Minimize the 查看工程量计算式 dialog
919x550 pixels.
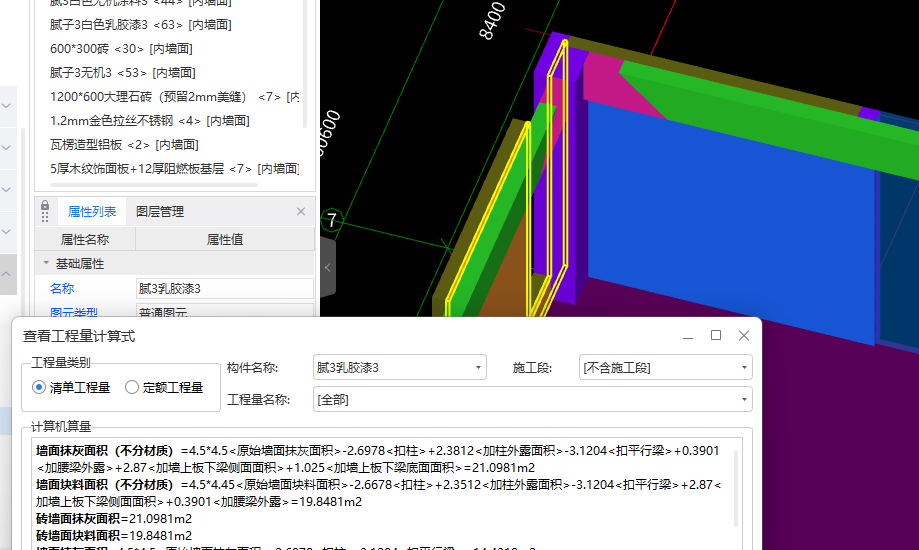(x=688, y=336)
